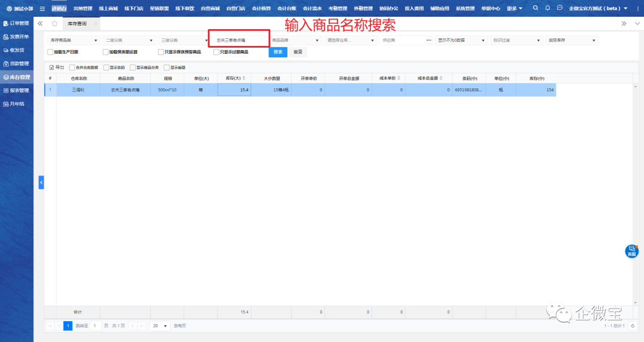This screenshot has width=644, height=342.
Task: Click the home icon tab
Action: [x=54, y=23]
